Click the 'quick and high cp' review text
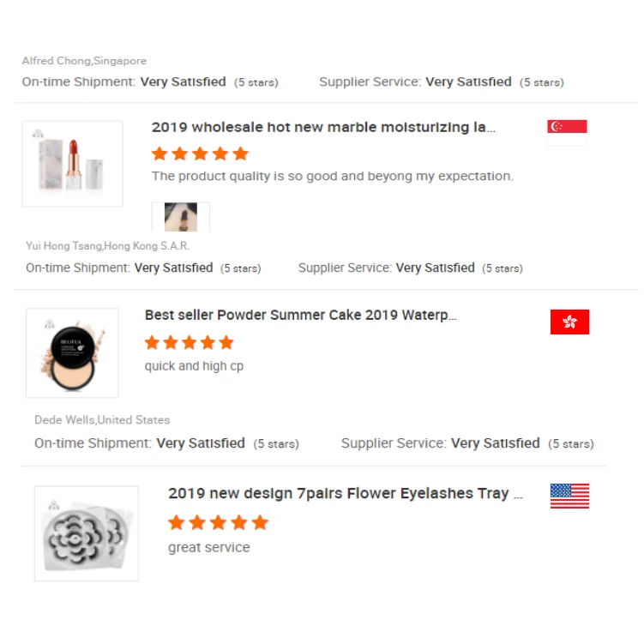This screenshot has width=644, height=644. [x=194, y=366]
